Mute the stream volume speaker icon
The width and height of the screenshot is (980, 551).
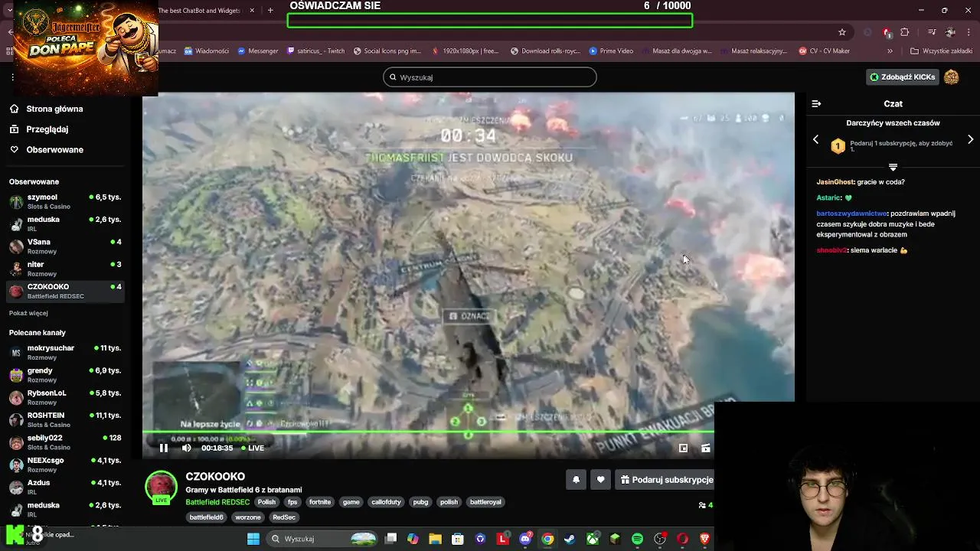[x=187, y=448]
